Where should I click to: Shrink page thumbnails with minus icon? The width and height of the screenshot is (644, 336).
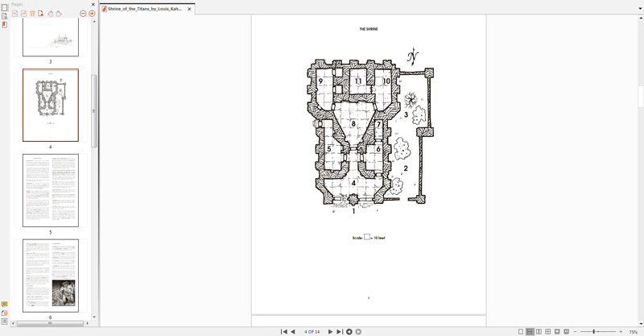[83, 14]
